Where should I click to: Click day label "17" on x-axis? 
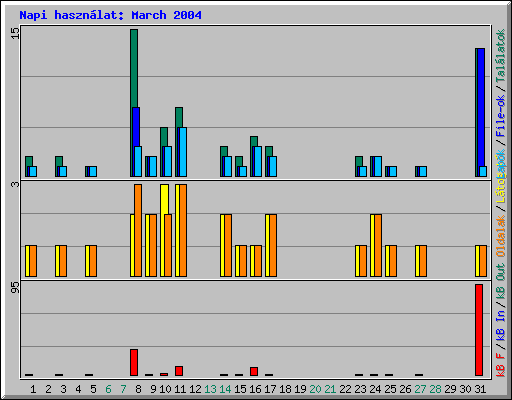pyautogui.click(x=270, y=389)
